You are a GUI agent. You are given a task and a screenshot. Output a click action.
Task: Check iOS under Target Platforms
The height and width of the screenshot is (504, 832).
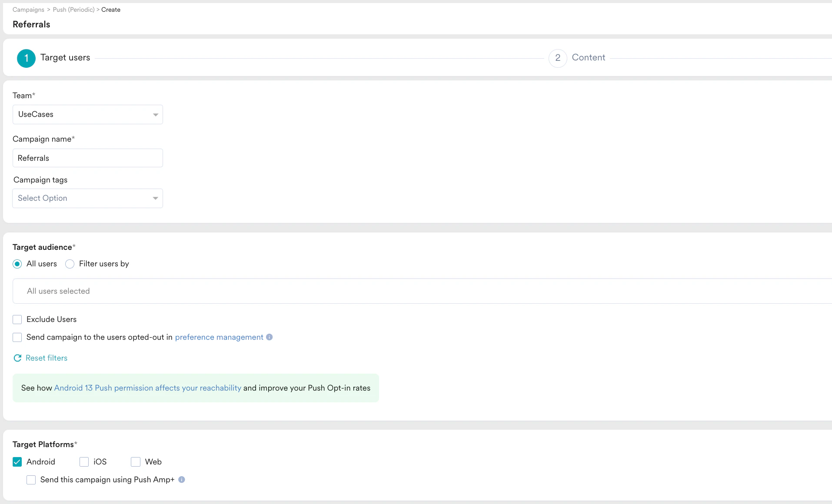[x=84, y=462]
